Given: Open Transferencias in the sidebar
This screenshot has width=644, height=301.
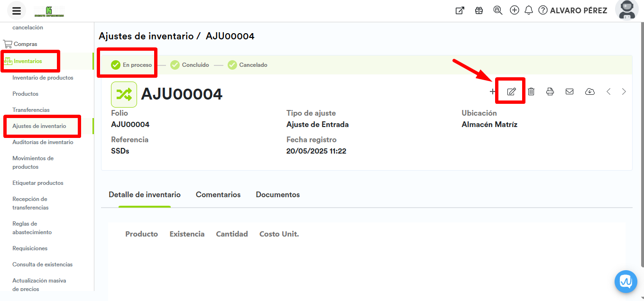Looking at the screenshot, I should (x=31, y=110).
